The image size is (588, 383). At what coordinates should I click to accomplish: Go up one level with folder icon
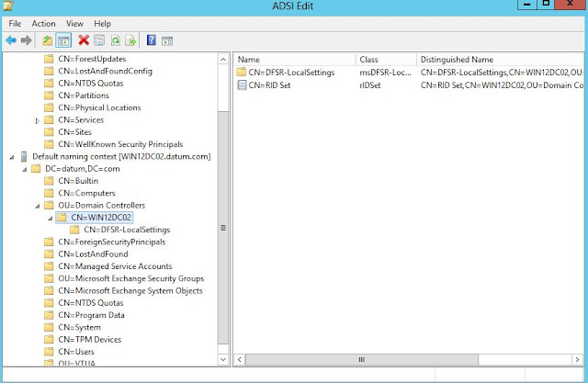[x=47, y=40]
